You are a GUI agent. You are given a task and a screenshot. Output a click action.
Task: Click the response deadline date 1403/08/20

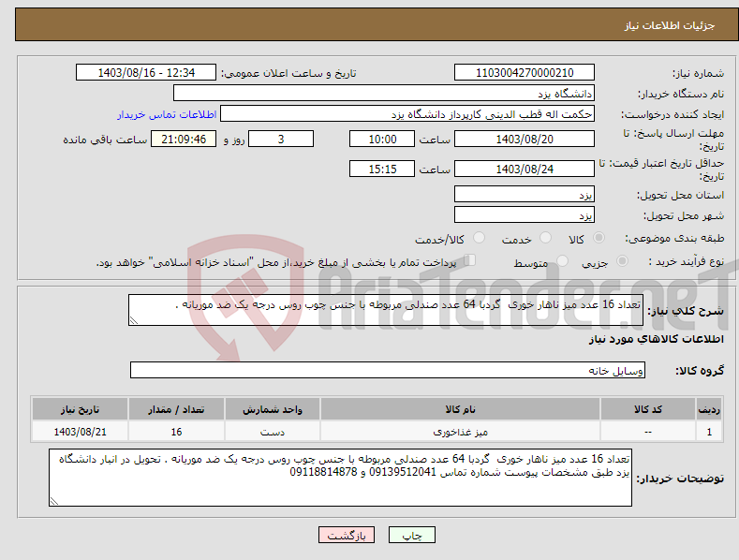pos(525,139)
